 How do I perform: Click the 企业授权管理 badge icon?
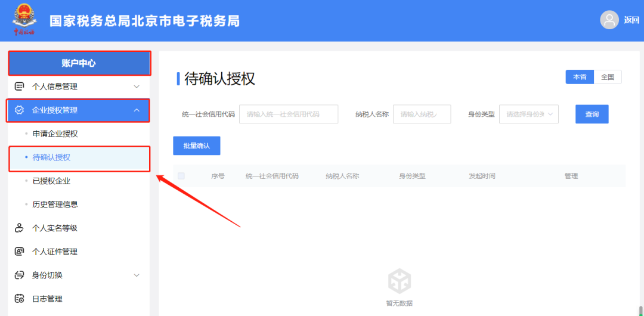tap(19, 110)
